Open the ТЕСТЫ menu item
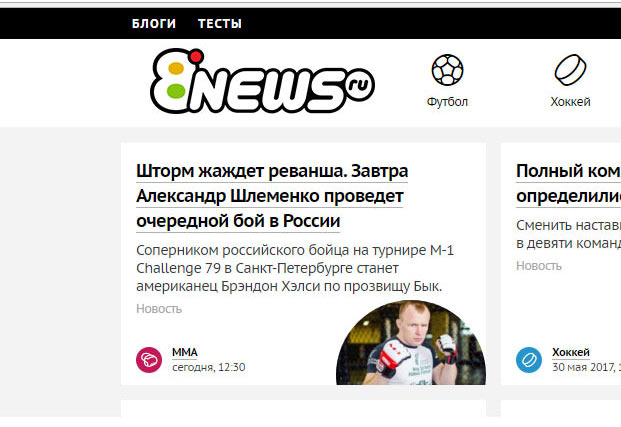 tap(220, 23)
